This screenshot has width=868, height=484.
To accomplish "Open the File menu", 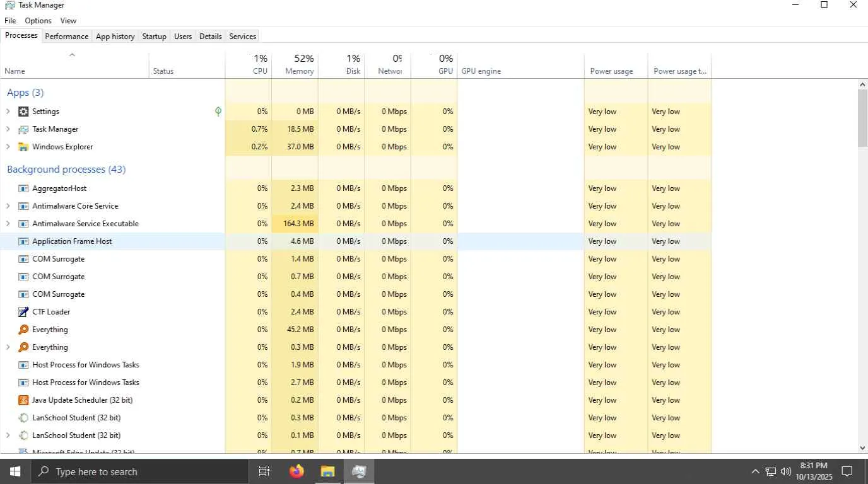I will [10, 21].
